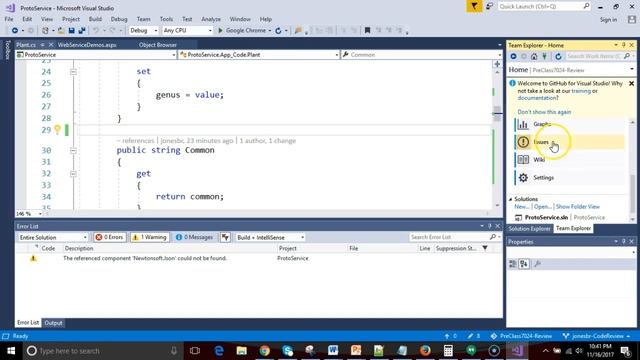Click the Sign in link

coord(608,20)
